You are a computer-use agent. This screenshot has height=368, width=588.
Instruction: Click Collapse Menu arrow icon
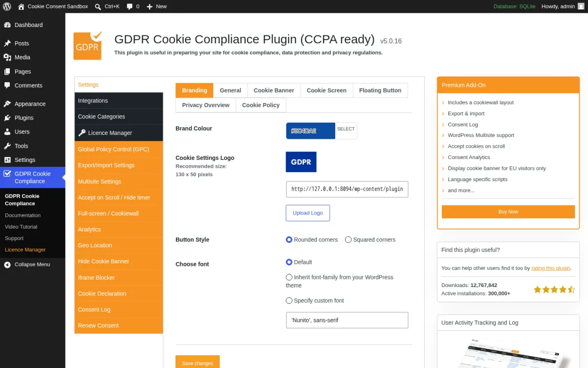(x=7, y=264)
